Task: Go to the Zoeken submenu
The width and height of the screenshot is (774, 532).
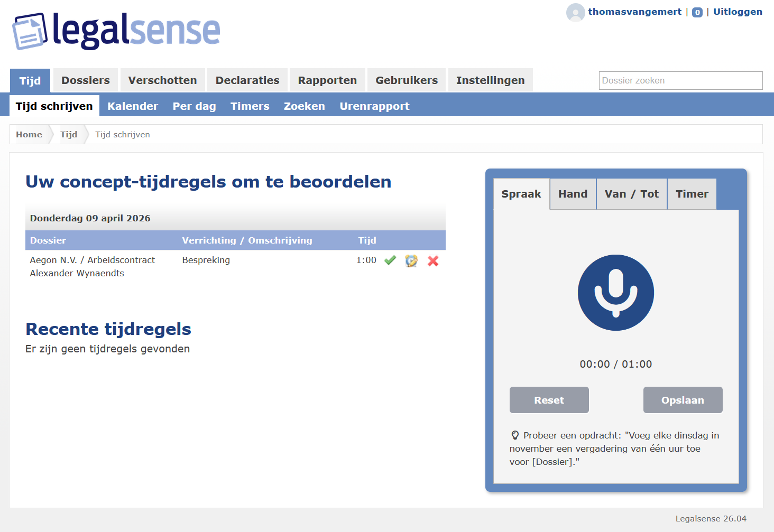Action: coord(305,106)
